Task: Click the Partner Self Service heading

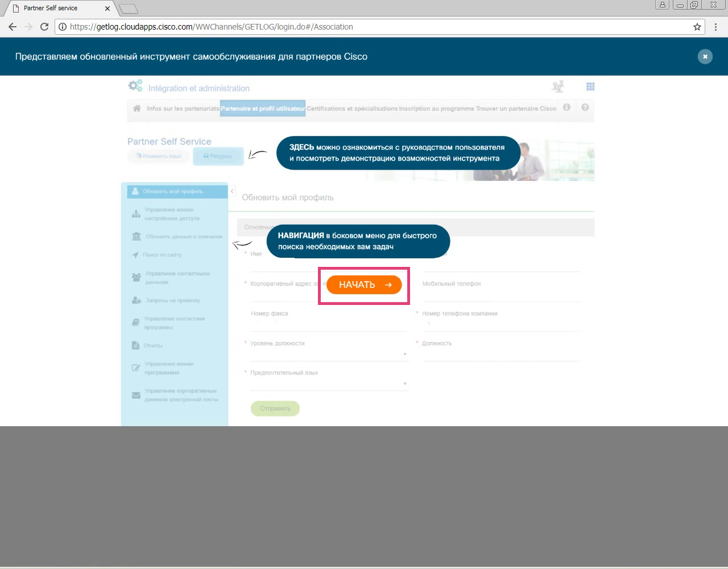Action: click(x=169, y=142)
